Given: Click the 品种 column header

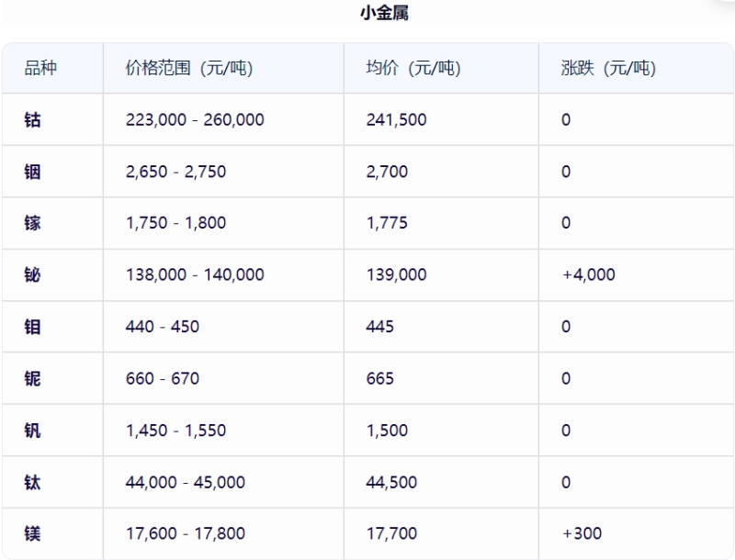Looking at the screenshot, I should coord(40,68).
